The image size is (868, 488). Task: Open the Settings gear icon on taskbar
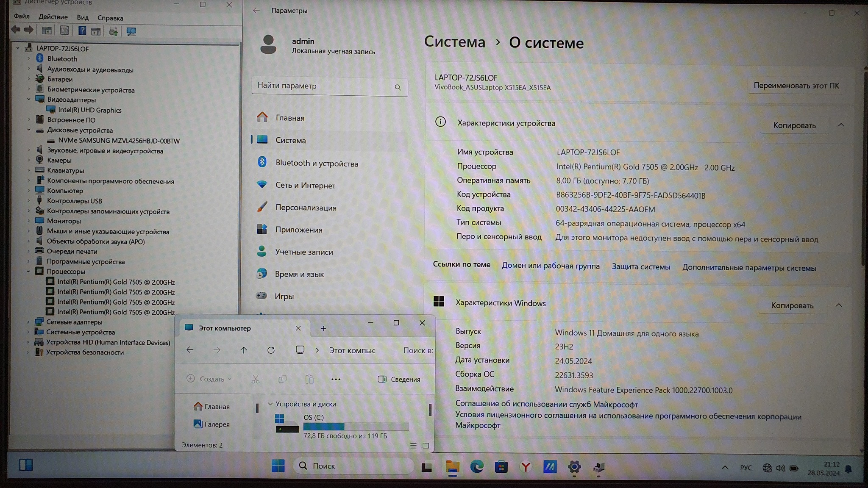[x=574, y=466]
